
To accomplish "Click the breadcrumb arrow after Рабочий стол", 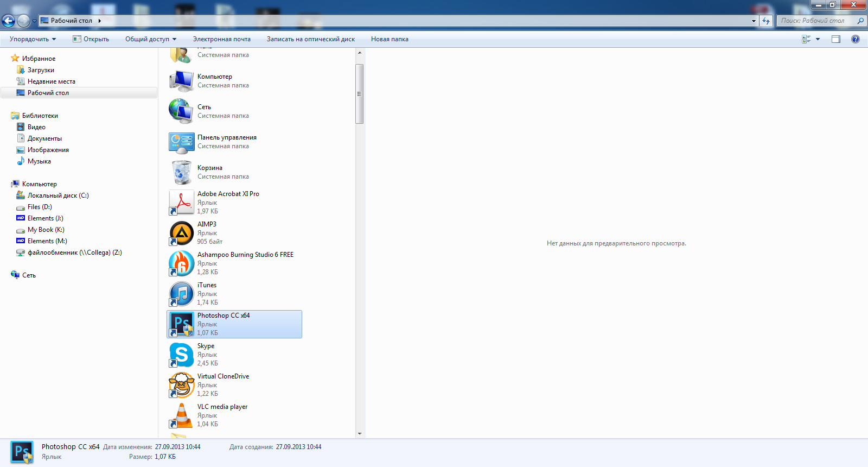I will click(100, 21).
